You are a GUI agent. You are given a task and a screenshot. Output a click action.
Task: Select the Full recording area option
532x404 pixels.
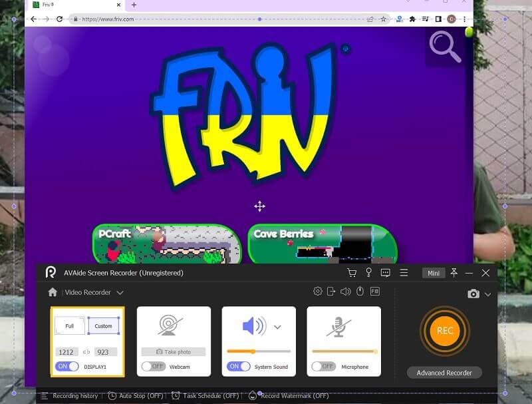tap(70, 326)
